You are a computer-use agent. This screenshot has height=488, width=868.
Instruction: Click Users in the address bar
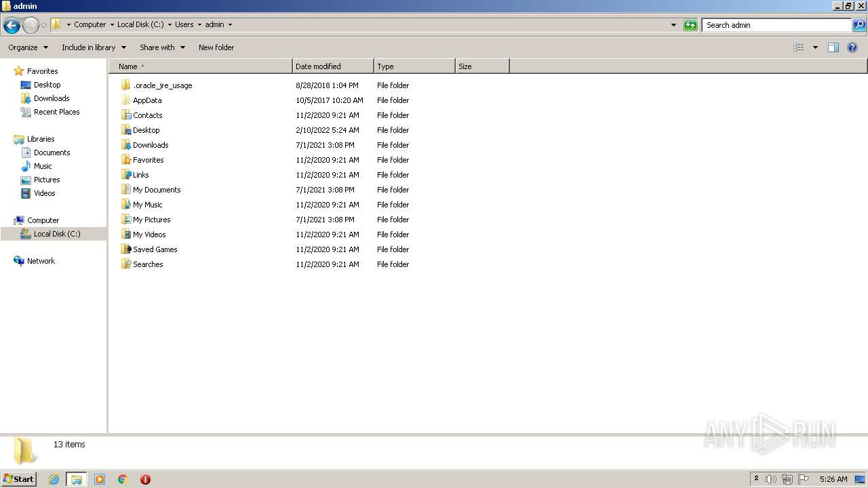pyautogui.click(x=184, y=24)
